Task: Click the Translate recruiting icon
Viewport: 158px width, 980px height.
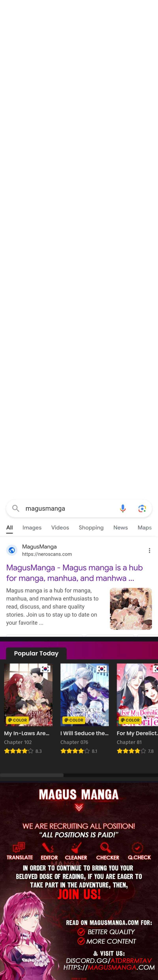Action: (x=19, y=847)
